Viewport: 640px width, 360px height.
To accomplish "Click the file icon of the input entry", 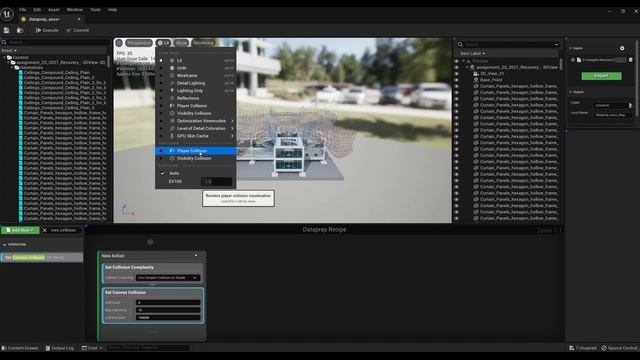I will click(x=579, y=60).
